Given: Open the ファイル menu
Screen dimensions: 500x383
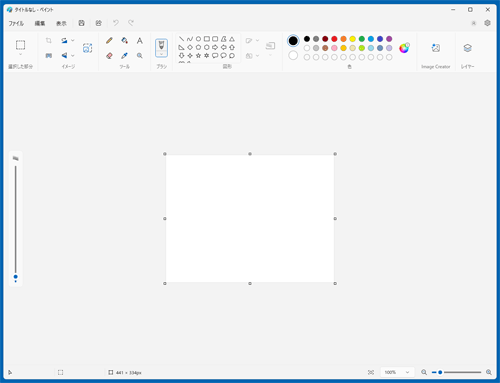Looking at the screenshot, I should [x=16, y=23].
